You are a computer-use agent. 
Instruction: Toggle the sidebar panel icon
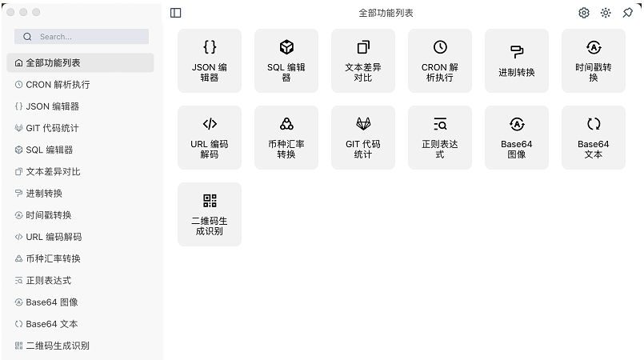pyautogui.click(x=176, y=13)
